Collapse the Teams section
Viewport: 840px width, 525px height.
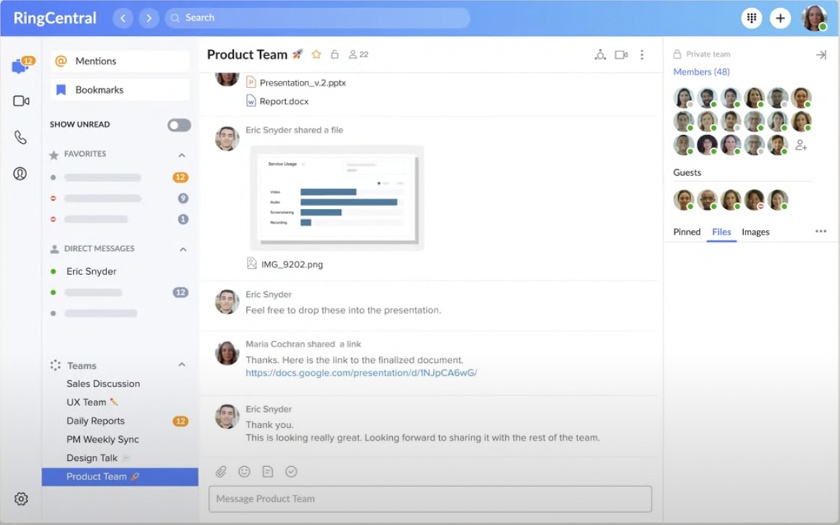click(x=182, y=365)
